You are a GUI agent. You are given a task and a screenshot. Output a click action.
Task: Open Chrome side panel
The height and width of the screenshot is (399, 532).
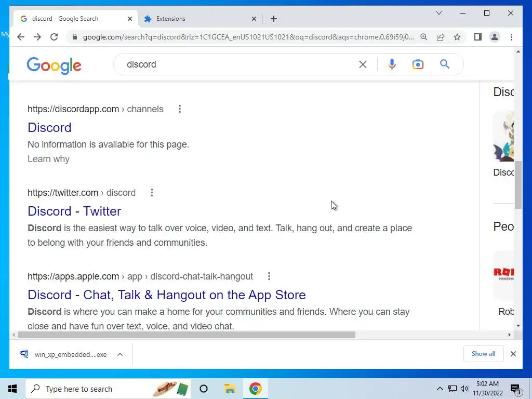tap(478, 37)
